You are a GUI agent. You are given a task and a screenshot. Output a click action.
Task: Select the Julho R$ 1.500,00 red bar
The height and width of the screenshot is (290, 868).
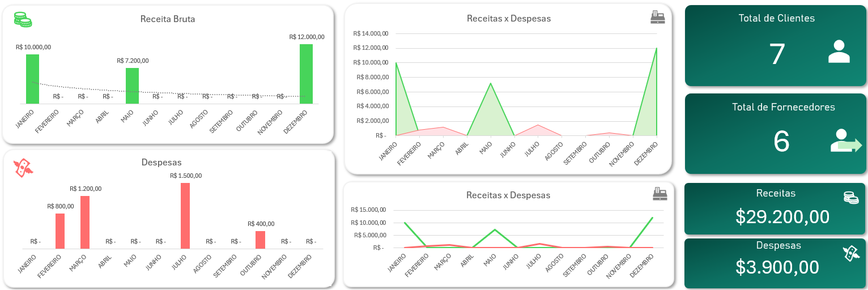pos(185,216)
